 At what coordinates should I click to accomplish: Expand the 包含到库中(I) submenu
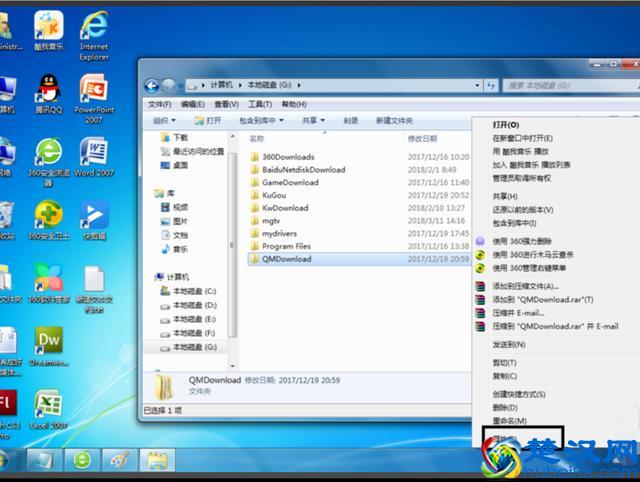[x=514, y=223]
